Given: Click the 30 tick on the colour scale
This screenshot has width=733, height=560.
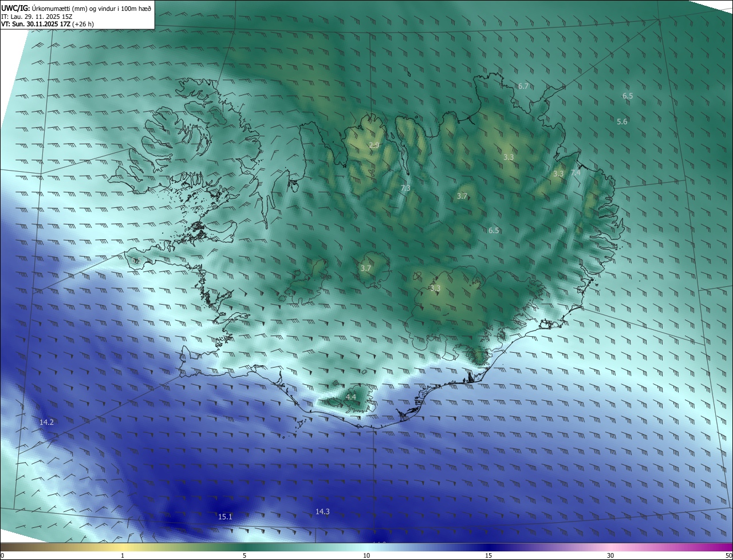Looking at the screenshot, I should (x=610, y=555).
